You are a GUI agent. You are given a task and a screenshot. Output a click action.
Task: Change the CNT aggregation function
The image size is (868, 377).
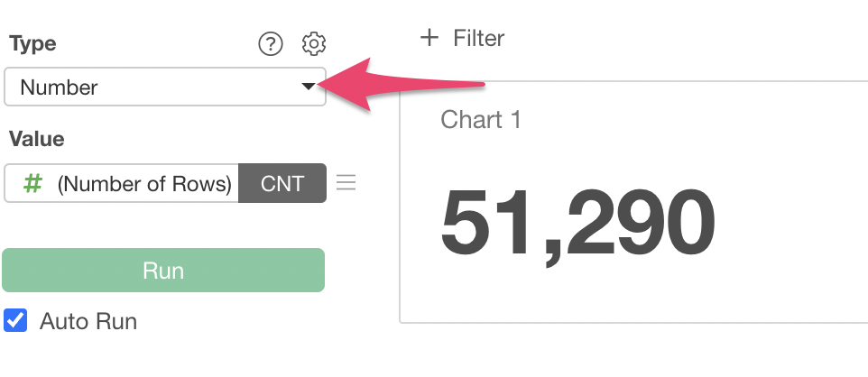click(x=282, y=184)
